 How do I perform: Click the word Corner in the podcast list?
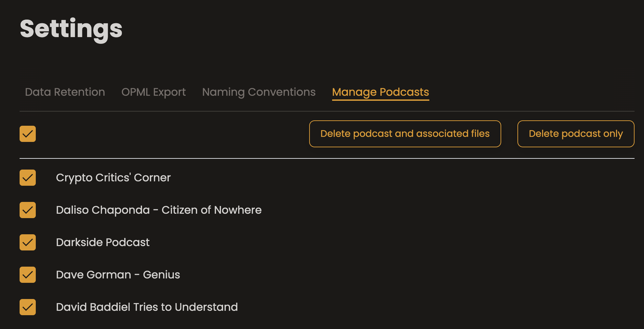click(152, 178)
